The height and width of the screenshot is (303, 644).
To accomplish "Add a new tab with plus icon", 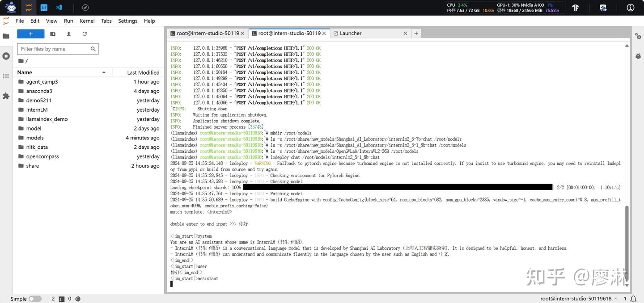I will coord(416,33).
